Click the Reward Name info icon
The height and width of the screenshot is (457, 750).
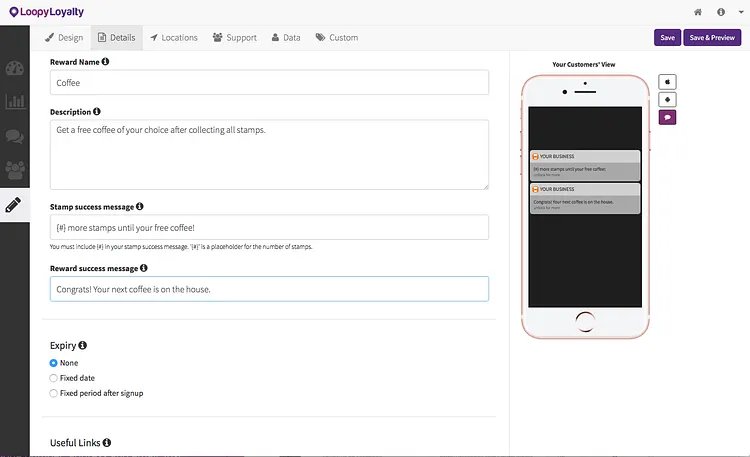coord(105,61)
